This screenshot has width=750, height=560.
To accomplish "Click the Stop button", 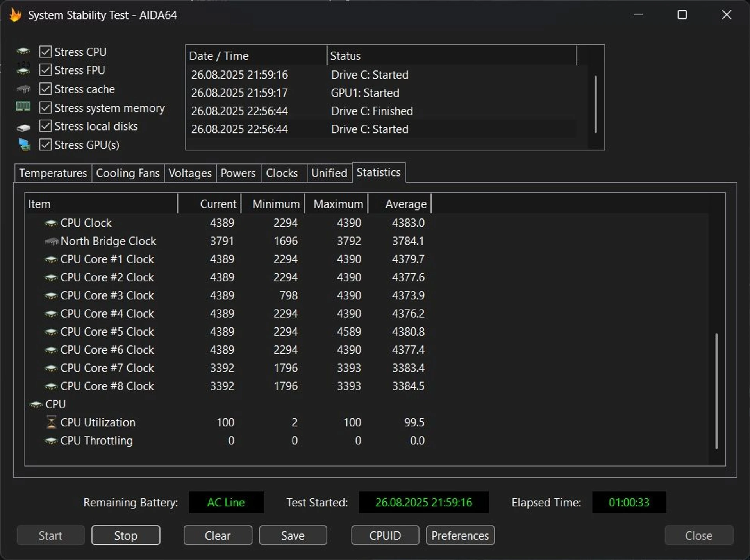I will coord(126,535).
